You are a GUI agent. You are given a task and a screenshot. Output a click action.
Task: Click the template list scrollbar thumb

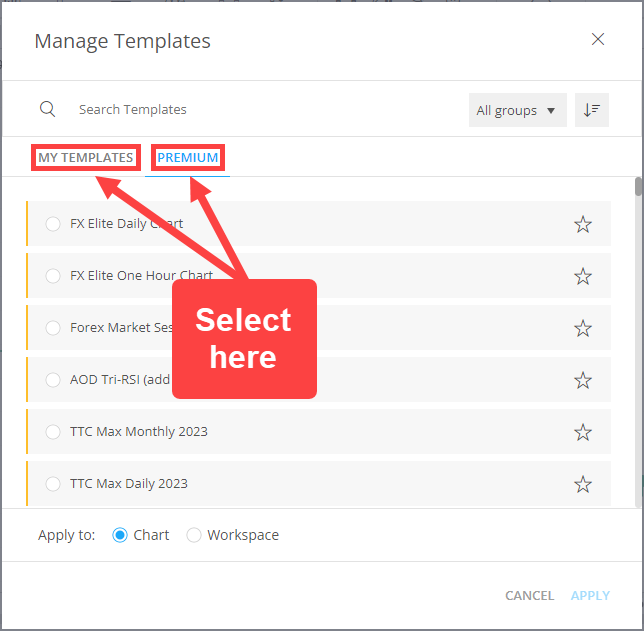638,187
